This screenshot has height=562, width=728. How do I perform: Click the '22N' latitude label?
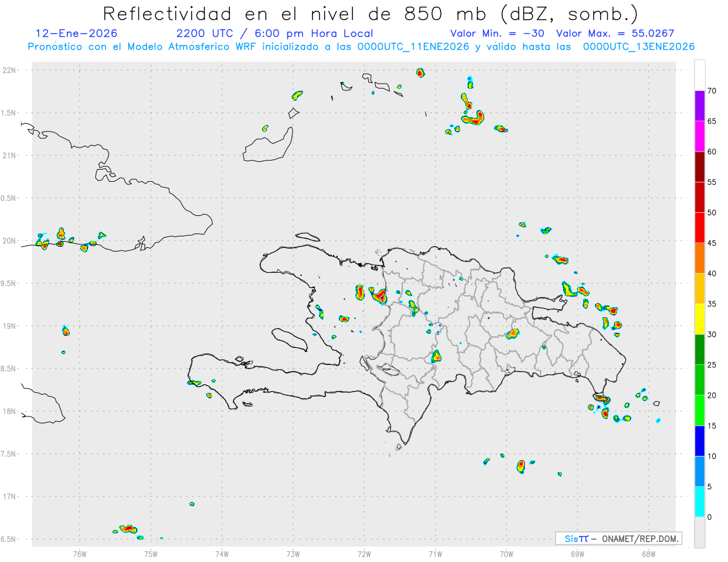[10, 70]
